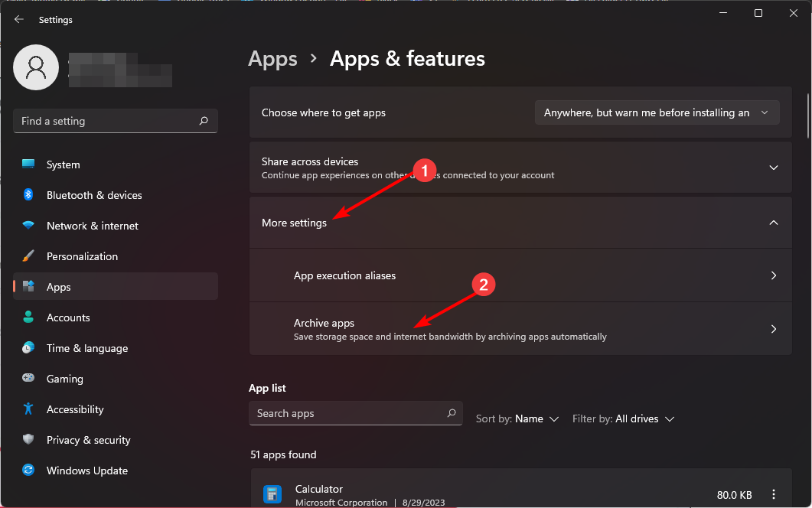Click the Apps breadcrumb link
This screenshot has height=508, width=812.
click(x=272, y=59)
